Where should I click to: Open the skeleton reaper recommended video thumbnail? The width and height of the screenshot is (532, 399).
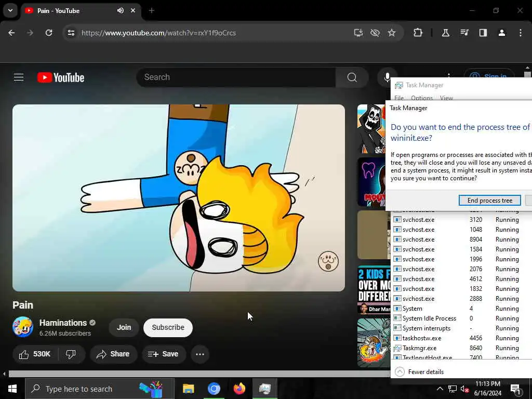pos(371,129)
